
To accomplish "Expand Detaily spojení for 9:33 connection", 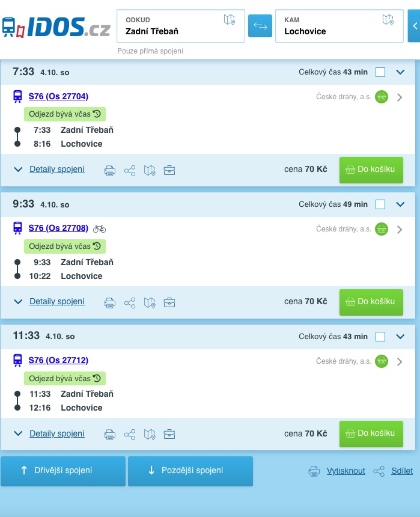I will [57, 301].
